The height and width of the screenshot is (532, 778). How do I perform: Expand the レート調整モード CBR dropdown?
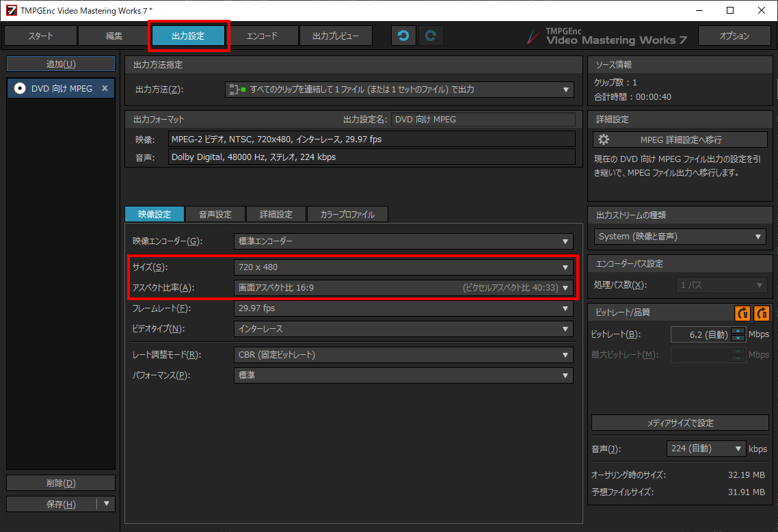point(403,355)
